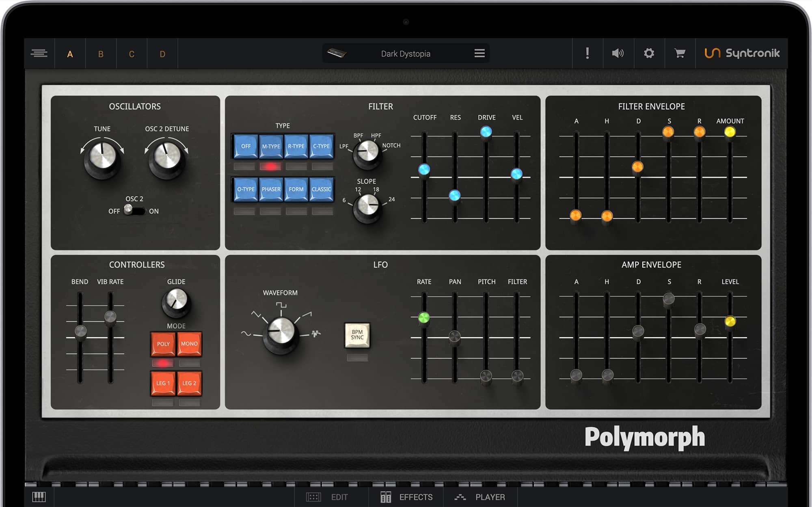The width and height of the screenshot is (812, 507).
Task: Open the preset hamburger menu
Action: (x=479, y=53)
